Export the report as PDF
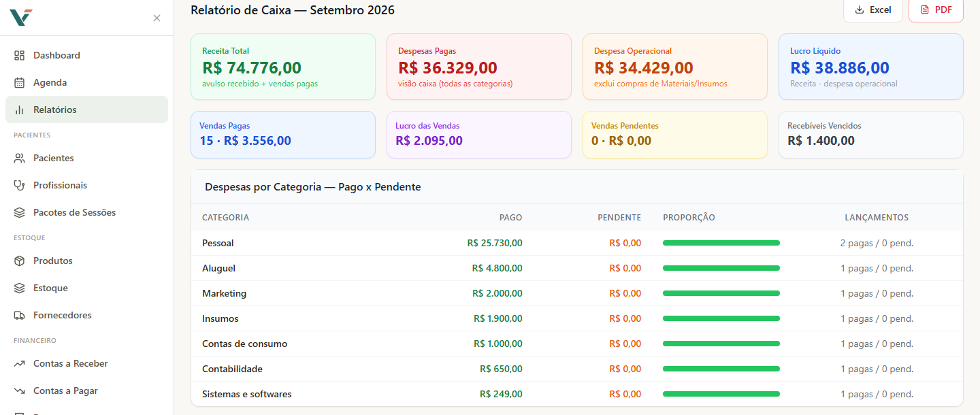 936,10
